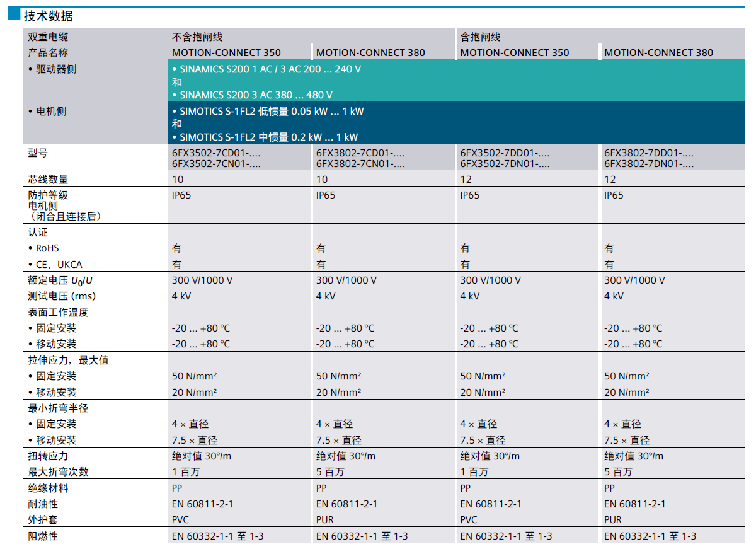This screenshot has height=549, width=756.
Task: Click the 测试电压 (rms) row label
Action: click(62, 296)
